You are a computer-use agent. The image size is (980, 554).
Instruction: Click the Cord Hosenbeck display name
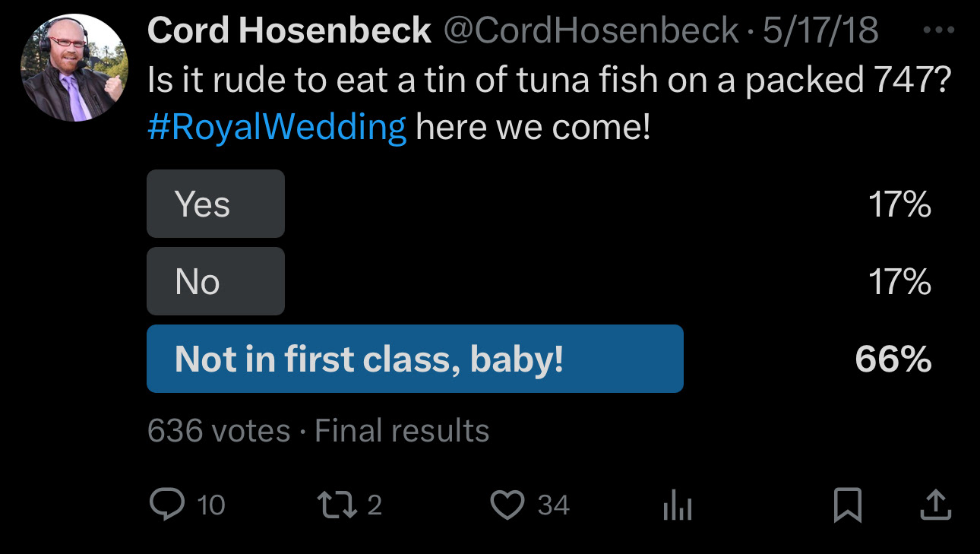[x=289, y=31]
